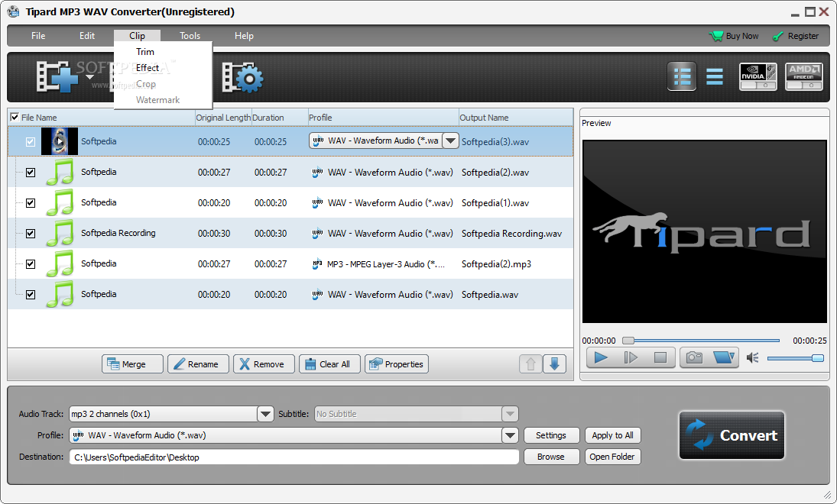Stop the preview playback
This screenshot has height=504, width=837.
(x=660, y=357)
